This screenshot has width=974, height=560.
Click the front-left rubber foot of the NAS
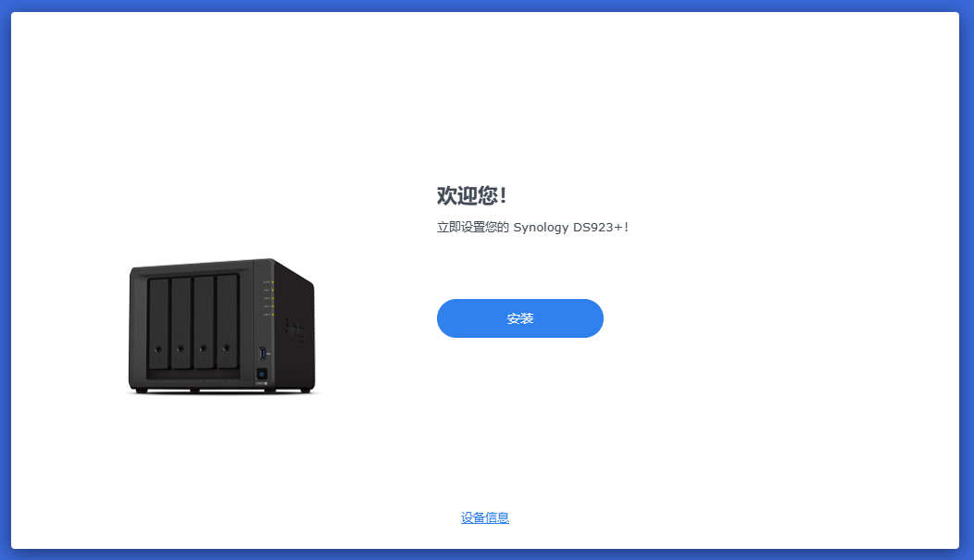pos(142,391)
